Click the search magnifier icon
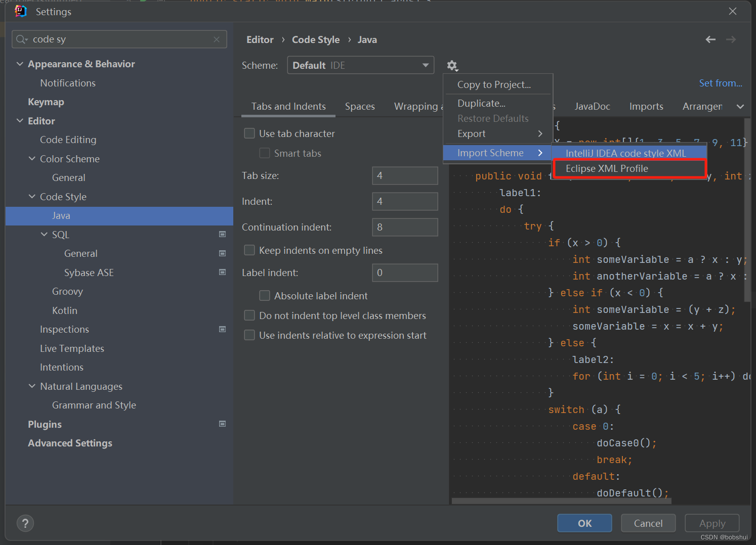The height and width of the screenshot is (545, 756). tap(21, 39)
